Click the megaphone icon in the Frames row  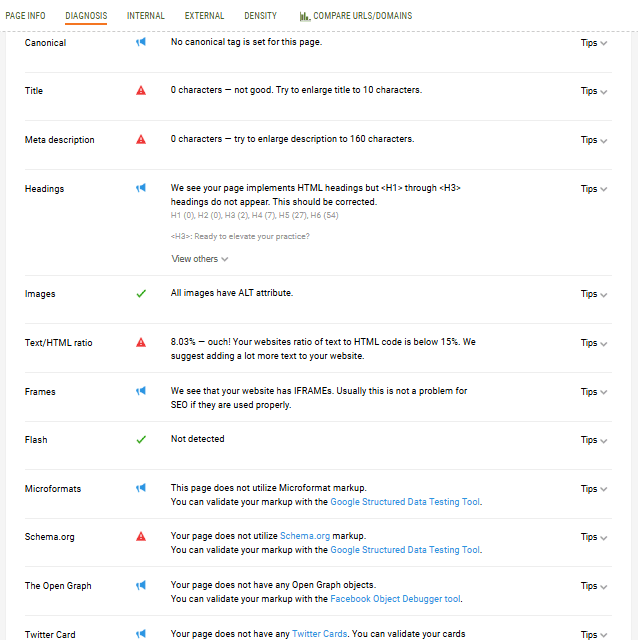click(141, 391)
